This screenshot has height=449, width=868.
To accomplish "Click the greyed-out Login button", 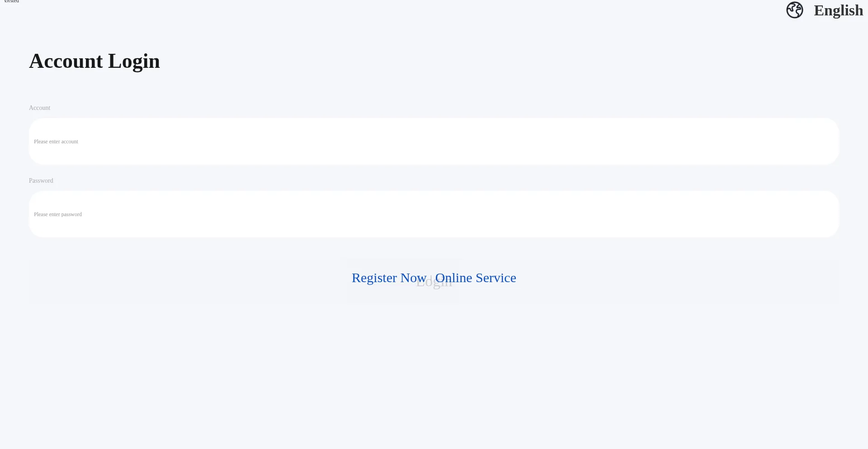I will 434,282.
